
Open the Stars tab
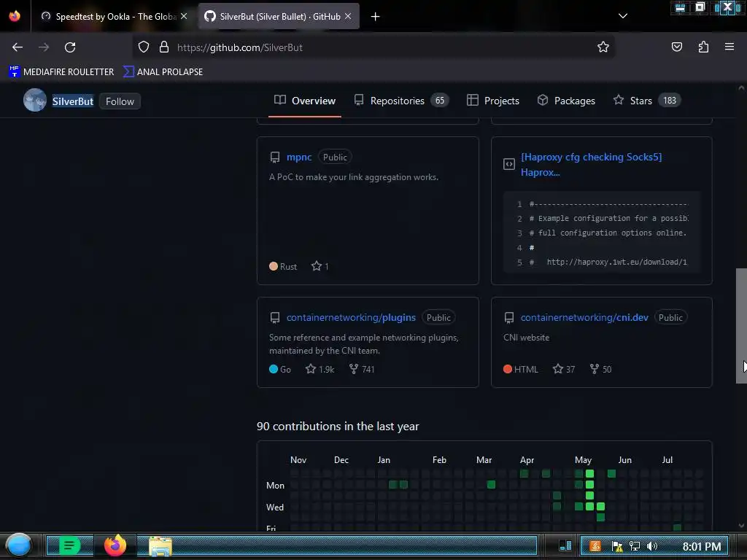pyautogui.click(x=647, y=101)
